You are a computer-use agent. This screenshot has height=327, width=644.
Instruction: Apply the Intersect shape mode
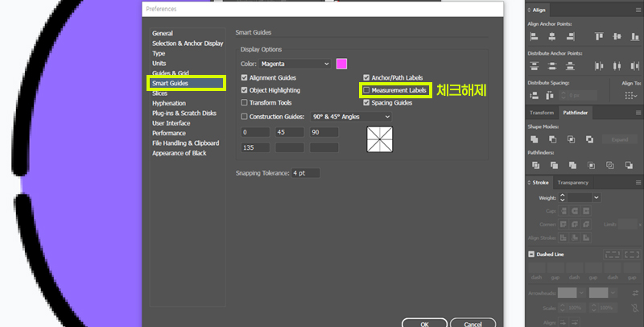pos(571,139)
